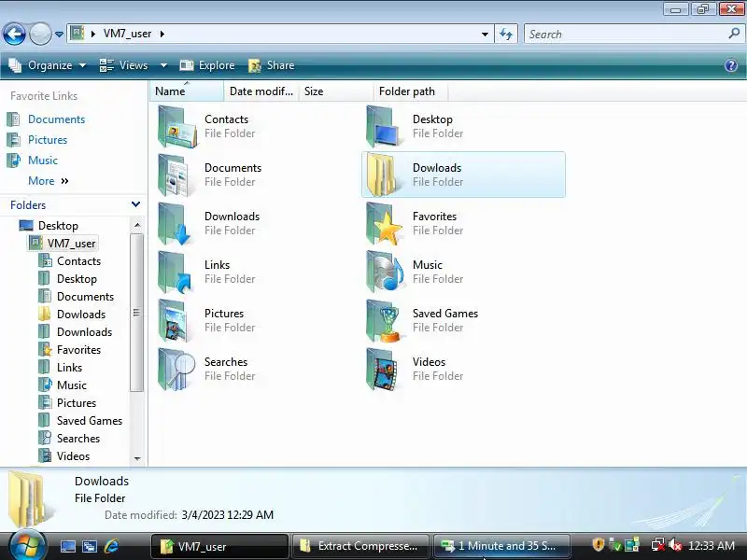Launch Internet Explorer from quick launch
The height and width of the screenshot is (560, 747).
pyautogui.click(x=111, y=546)
